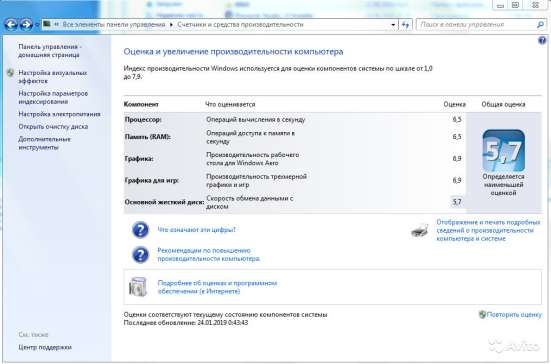Open 'Подробнее об оценках и программном обеспечении'
551x364 pixels.
click(217, 287)
